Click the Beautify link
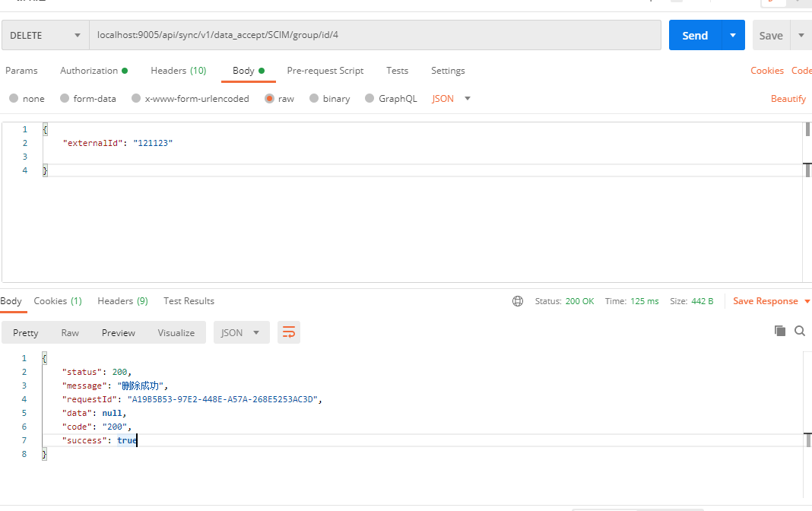Image resolution: width=812 pixels, height=511 pixels. (788, 98)
